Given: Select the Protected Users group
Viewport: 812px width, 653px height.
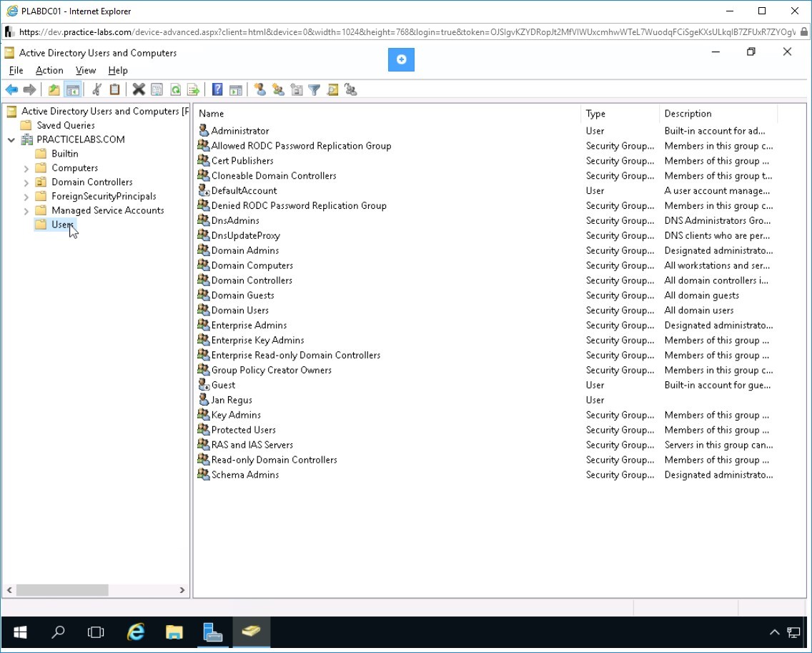Looking at the screenshot, I should click(x=244, y=430).
